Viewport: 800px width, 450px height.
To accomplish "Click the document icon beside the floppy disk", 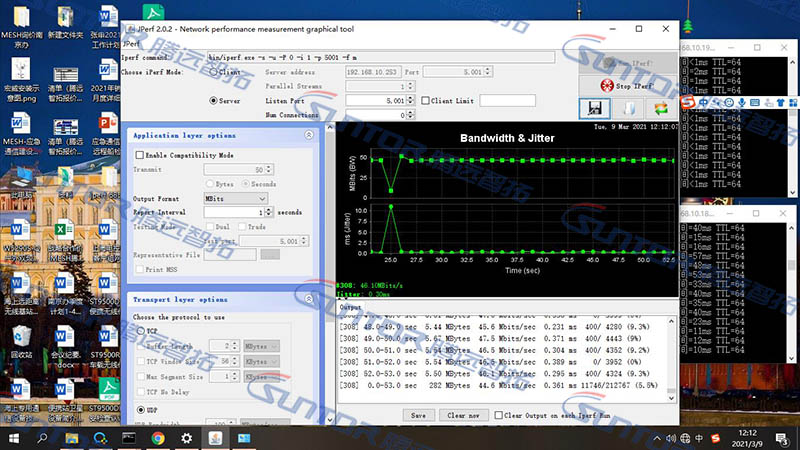I will (629, 108).
